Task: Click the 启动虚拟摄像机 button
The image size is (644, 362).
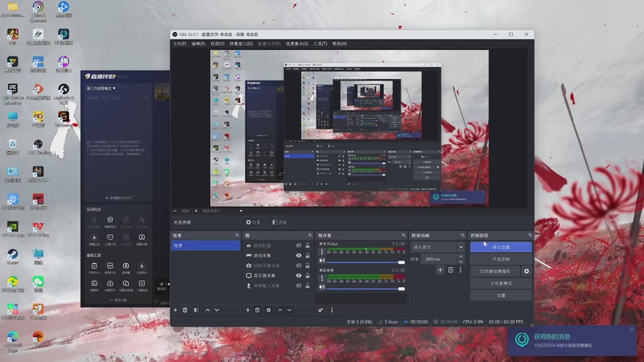Action: (495, 271)
